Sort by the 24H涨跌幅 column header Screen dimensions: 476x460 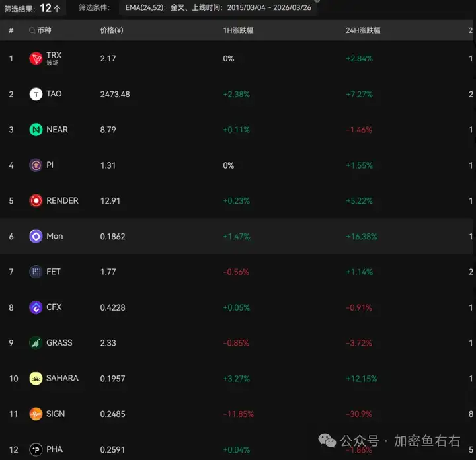click(363, 30)
